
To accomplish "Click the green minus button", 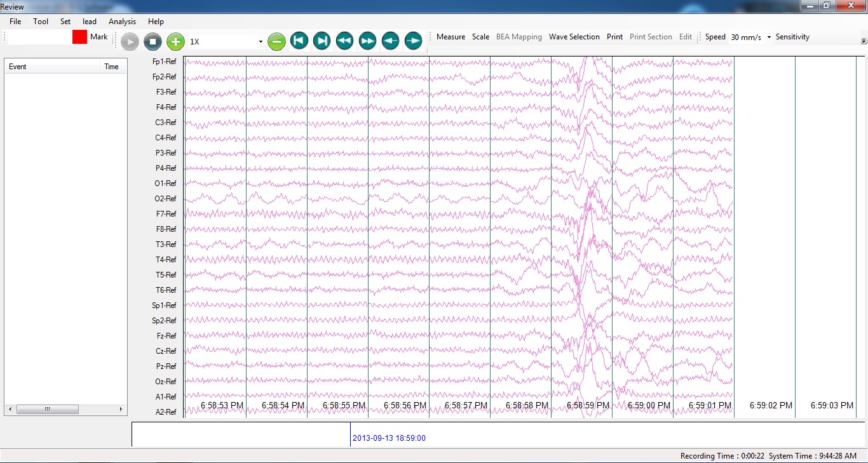I will 276,42.
